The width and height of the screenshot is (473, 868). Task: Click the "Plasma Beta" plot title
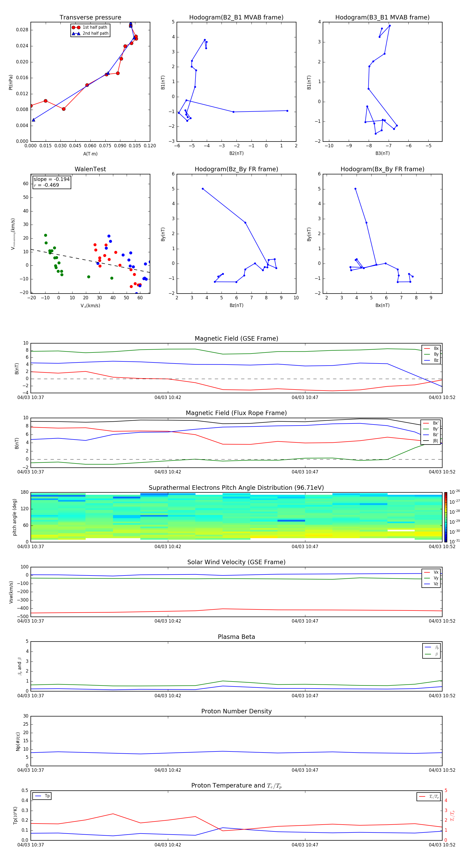[236, 637]
